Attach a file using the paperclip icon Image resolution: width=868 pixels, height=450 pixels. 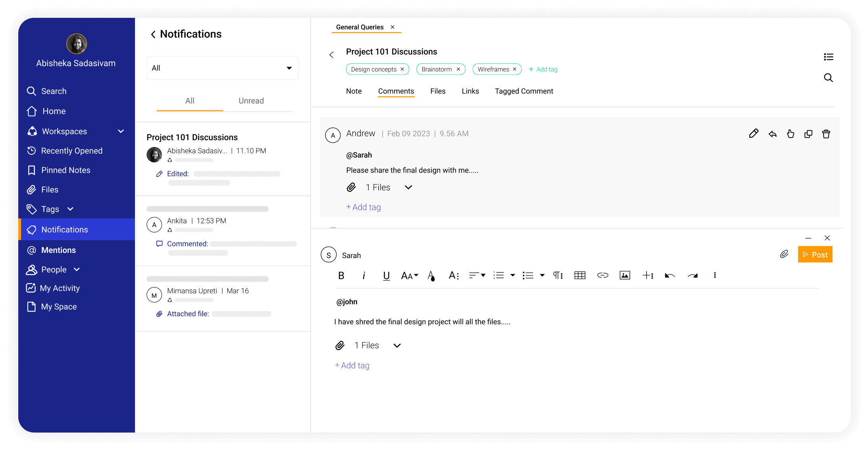click(784, 254)
